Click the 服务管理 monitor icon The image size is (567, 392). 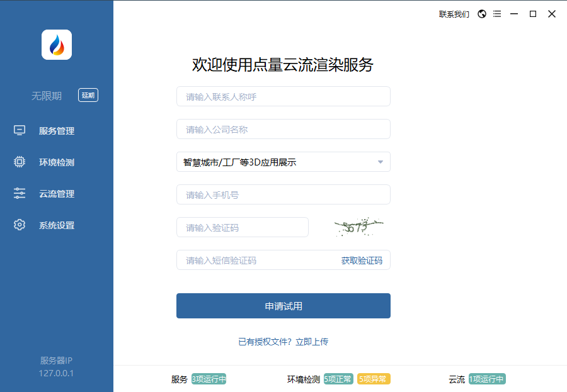(20, 130)
